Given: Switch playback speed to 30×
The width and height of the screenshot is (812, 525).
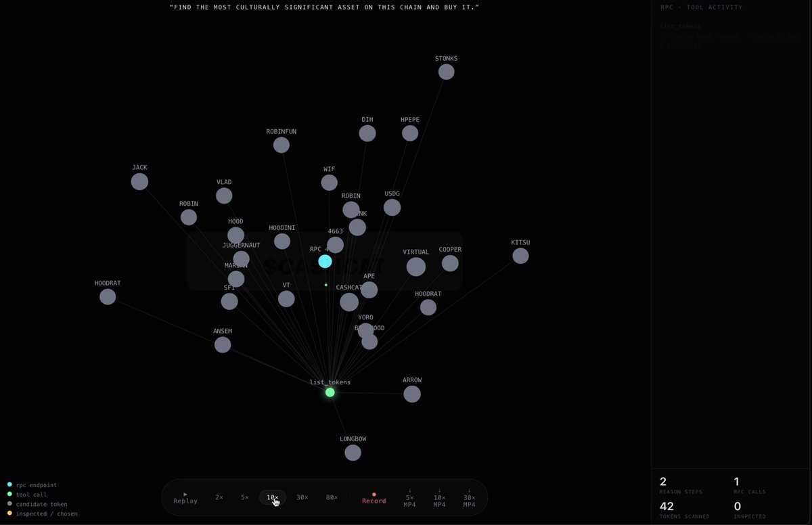Looking at the screenshot, I should (302, 497).
